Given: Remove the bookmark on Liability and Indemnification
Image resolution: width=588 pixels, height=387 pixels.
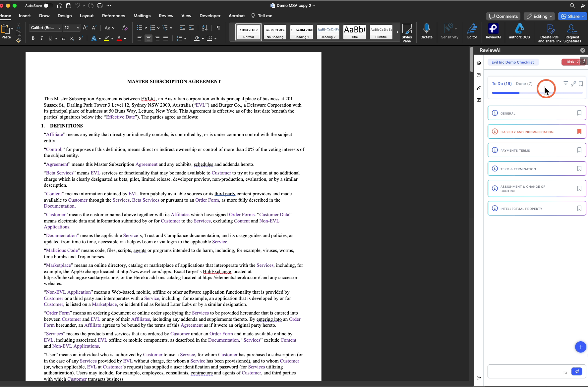Looking at the screenshot, I should pos(579,132).
